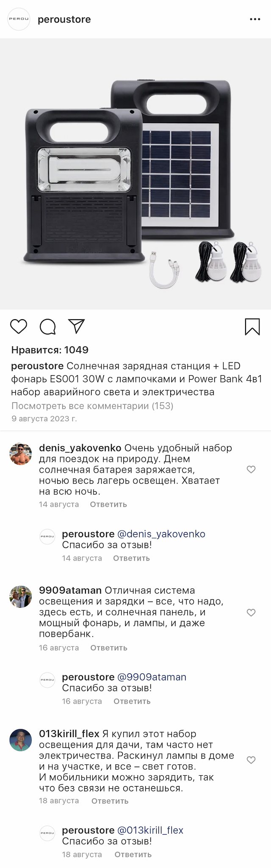Like the post with the heart icon
Screen dimensions: 271x868
19,326
